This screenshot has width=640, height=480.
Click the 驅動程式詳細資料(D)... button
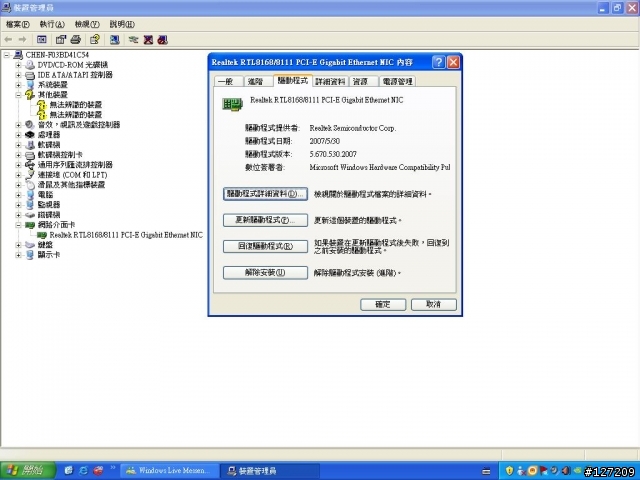265,194
